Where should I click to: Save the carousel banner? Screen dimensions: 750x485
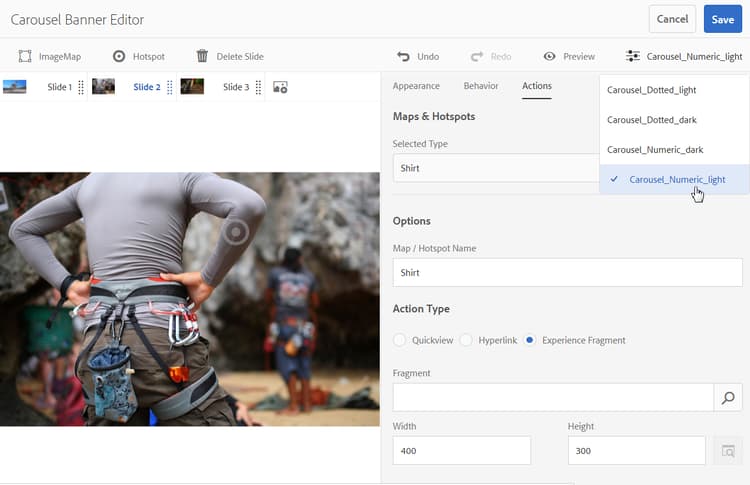[723, 19]
